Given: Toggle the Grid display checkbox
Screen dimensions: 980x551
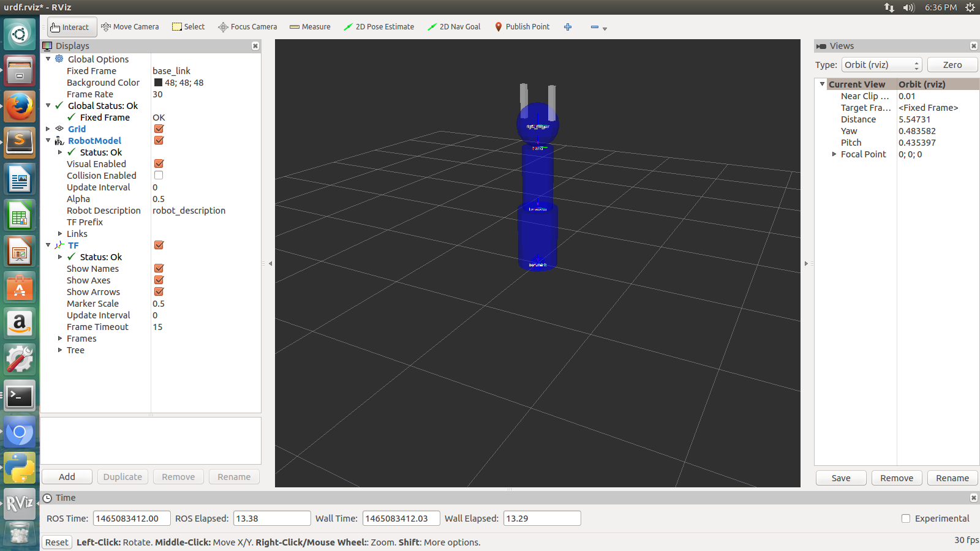Looking at the screenshot, I should point(159,129).
